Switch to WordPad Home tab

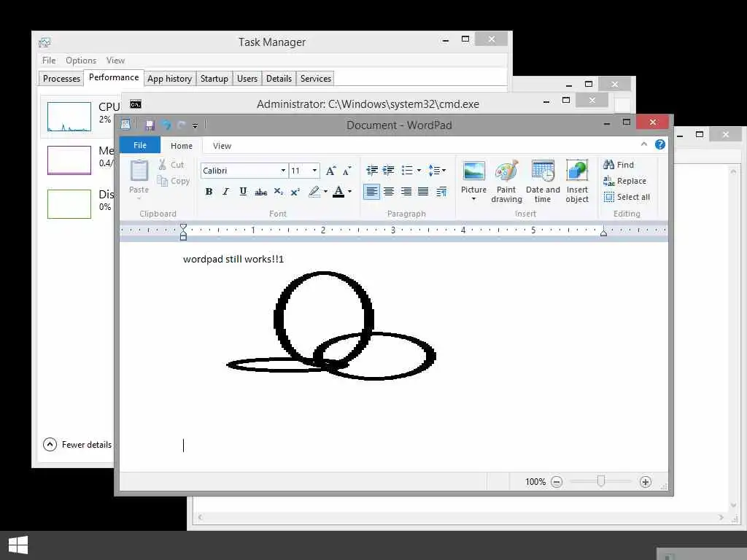point(182,146)
